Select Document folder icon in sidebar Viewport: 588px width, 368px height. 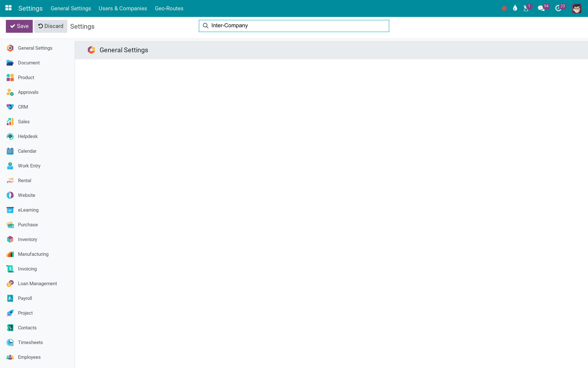(10, 63)
